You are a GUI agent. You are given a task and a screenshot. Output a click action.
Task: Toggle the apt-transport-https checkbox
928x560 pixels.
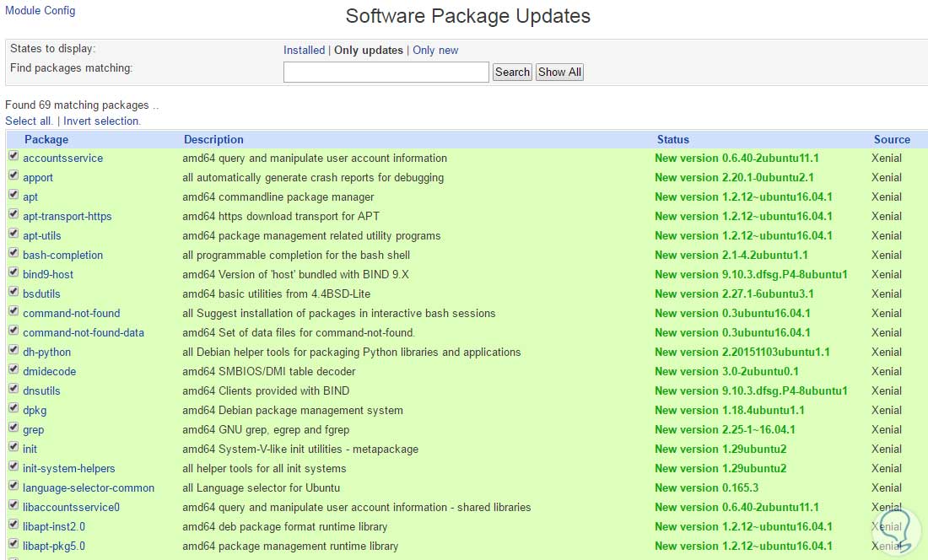tap(13, 215)
